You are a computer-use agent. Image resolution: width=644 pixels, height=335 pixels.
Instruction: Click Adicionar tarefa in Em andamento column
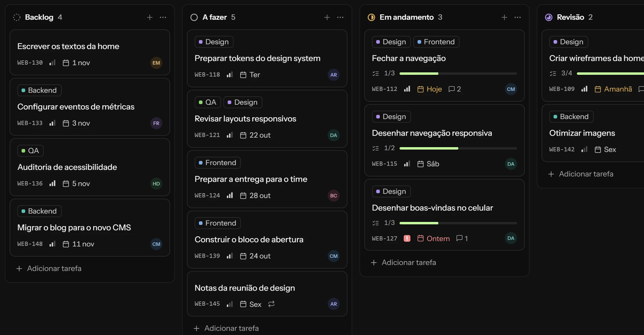click(403, 263)
